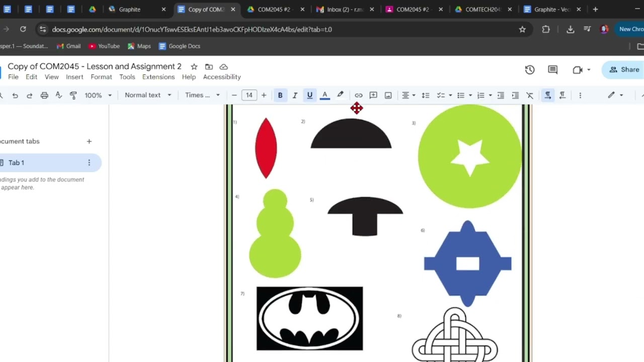Image resolution: width=644 pixels, height=362 pixels.
Task: Print the document using printer icon
Action: (x=44, y=95)
